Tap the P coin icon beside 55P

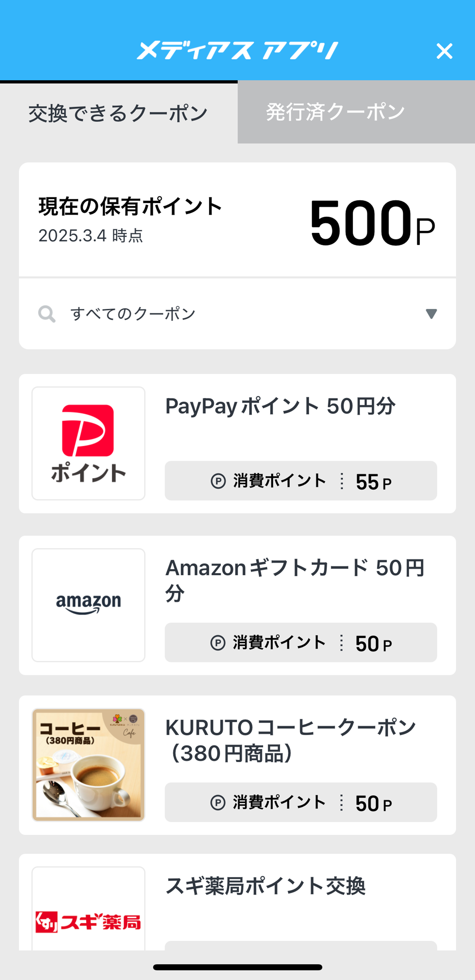point(218,481)
